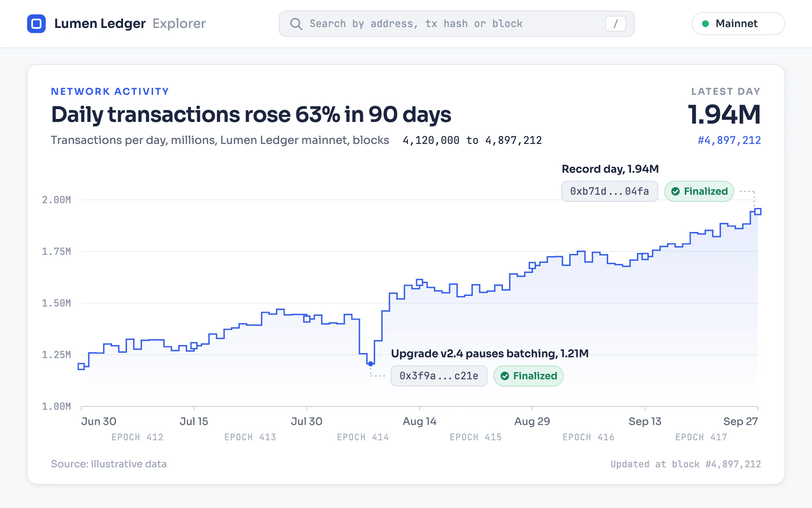Click the 'Record day, 1.94M' annotation

610,169
